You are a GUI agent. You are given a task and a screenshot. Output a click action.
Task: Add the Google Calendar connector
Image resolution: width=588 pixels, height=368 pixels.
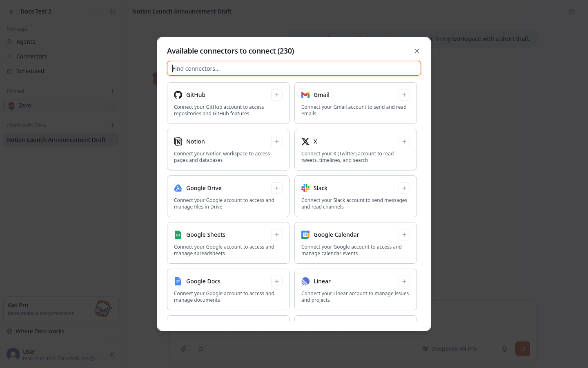pos(404,235)
